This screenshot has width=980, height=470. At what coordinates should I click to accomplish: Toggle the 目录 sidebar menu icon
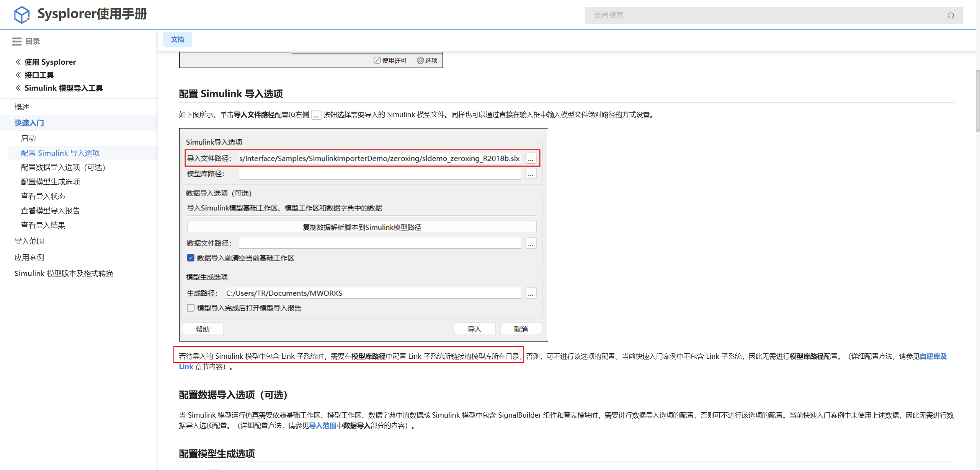16,41
